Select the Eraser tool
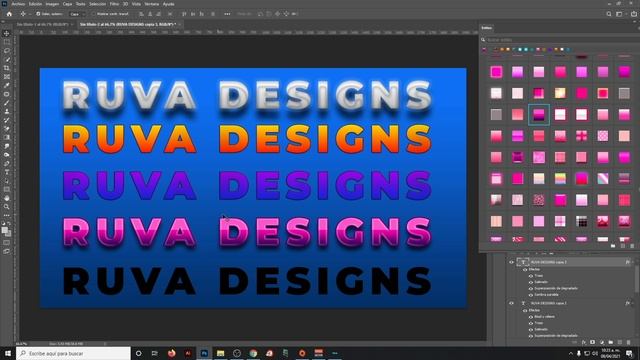The height and width of the screenshot is (360, 640). pos(7,129)
